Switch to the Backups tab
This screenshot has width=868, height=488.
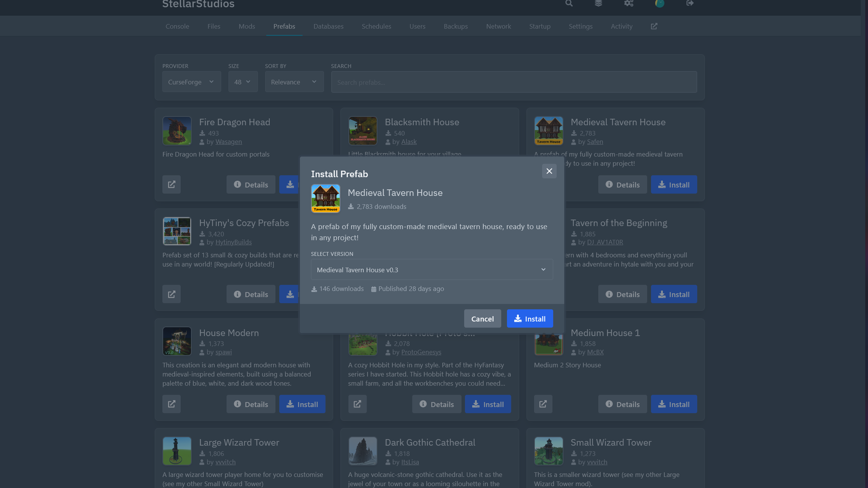point(455,26)
